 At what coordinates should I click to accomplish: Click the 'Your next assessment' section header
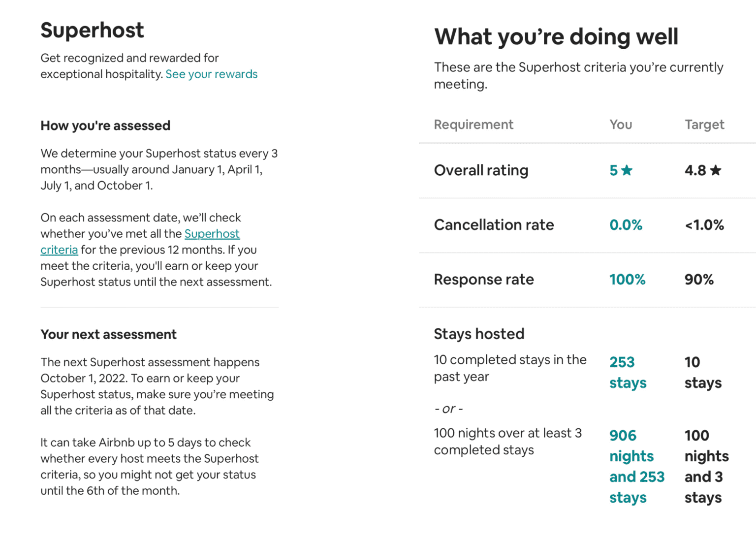108,334
